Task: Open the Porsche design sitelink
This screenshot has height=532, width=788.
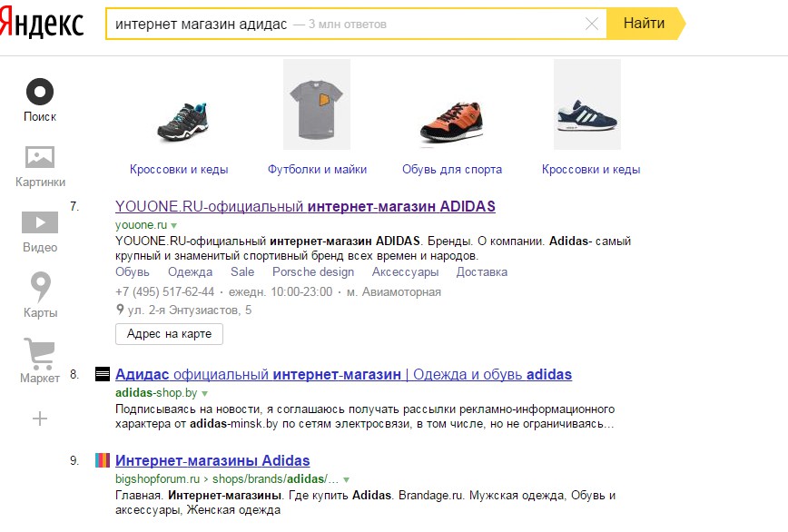Action: pos(313,271)
